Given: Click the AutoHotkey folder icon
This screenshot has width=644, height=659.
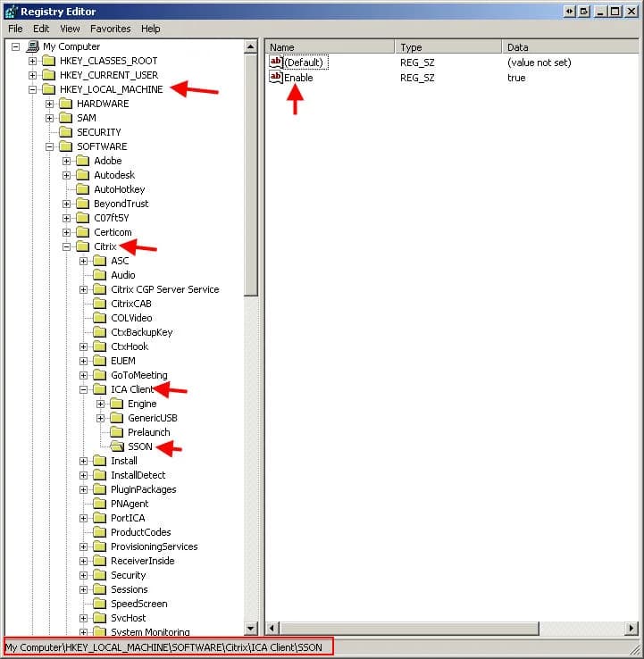Looking at the screenshot, I should click(x=83, y=189).
